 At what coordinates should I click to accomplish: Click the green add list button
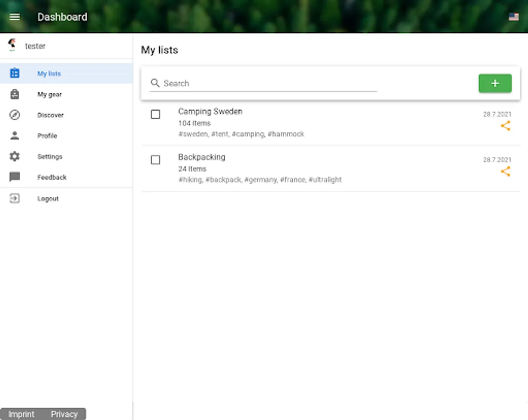pos(495,83)
